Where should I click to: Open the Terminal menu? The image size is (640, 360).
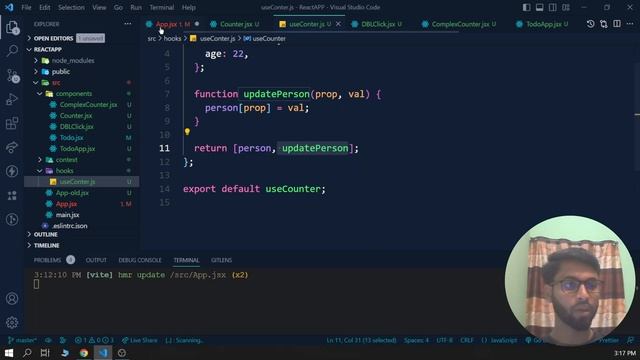(162, 7)
